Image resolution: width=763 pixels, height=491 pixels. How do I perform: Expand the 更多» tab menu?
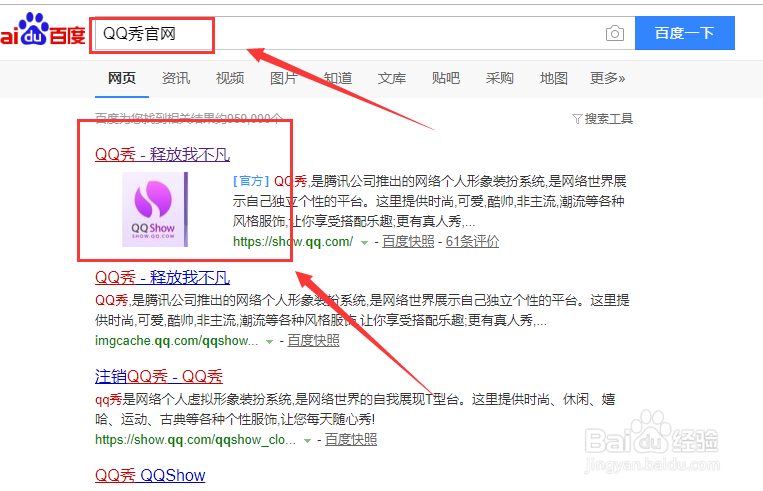[607, 78]
